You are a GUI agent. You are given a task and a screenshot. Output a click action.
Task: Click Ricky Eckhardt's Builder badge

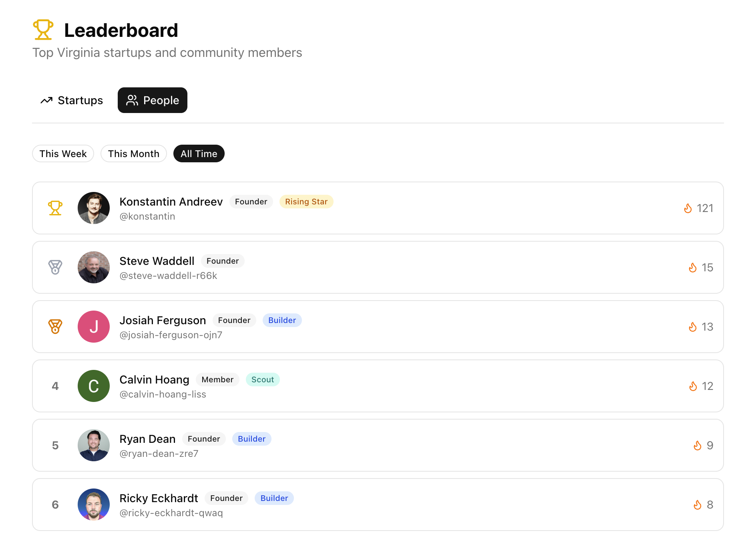click(274, 498)
